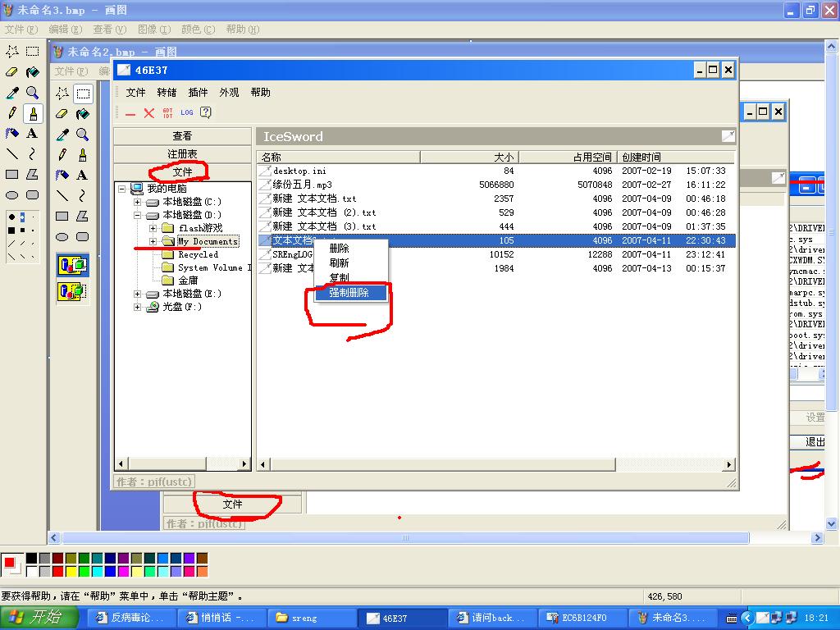
Task: Select the rectangular Select tool in 未命名3.bmp toolbox
Action: (33, 52)
